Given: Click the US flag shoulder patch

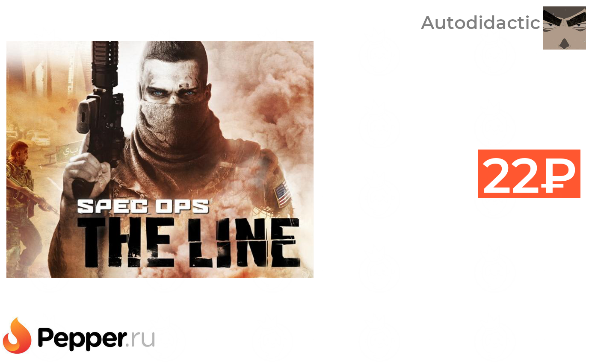Looking at the screenshot, I should tap(282, 194).
